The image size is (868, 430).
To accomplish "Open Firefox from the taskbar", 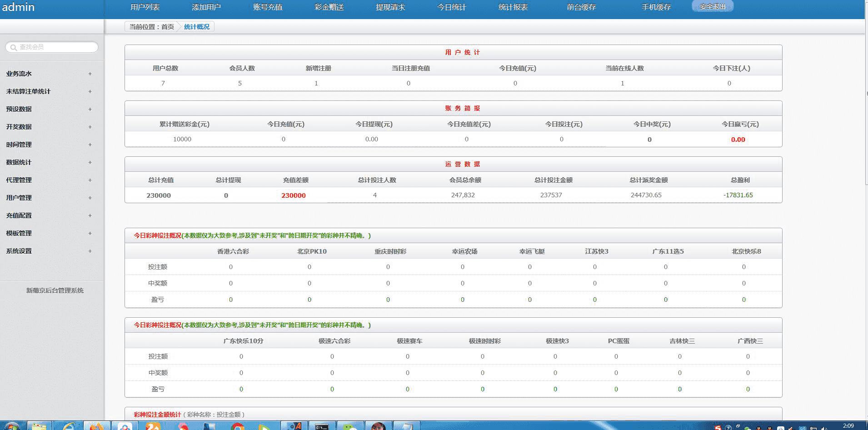I will coord(96,426).
